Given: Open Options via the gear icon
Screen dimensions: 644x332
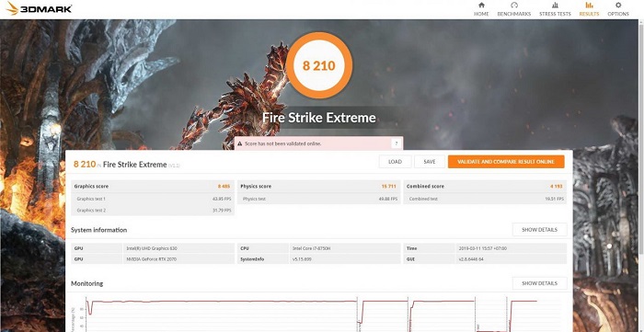Looking at the screenshot, I should point(618,6).
